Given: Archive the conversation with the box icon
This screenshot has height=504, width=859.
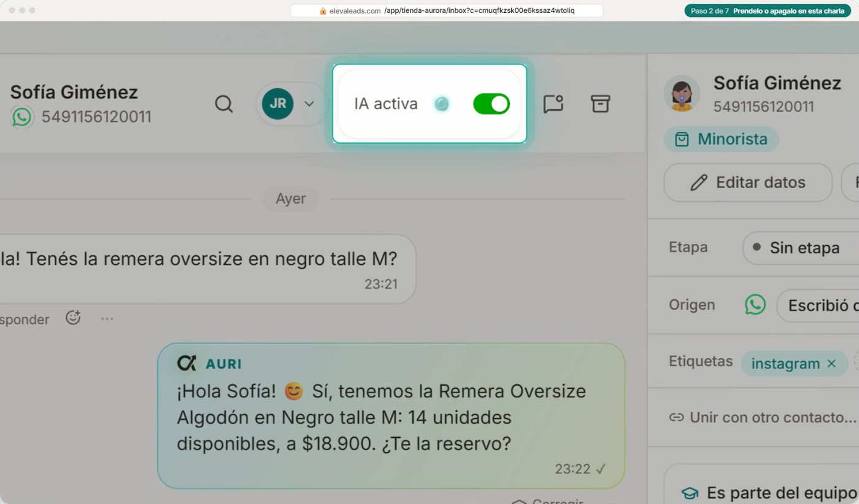Looking at the screenshot, I should pos(601,104).
